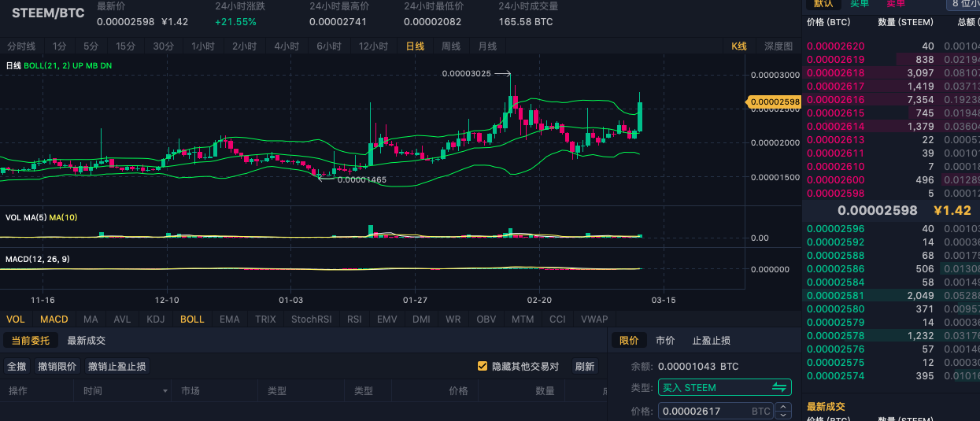Enable the DMI indicator

(421, 319)
